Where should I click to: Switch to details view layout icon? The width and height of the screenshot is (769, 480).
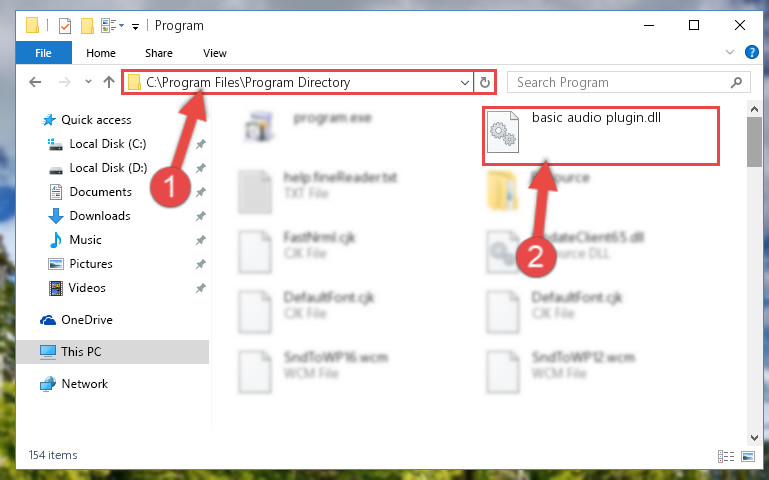click(x=726, y=456)
